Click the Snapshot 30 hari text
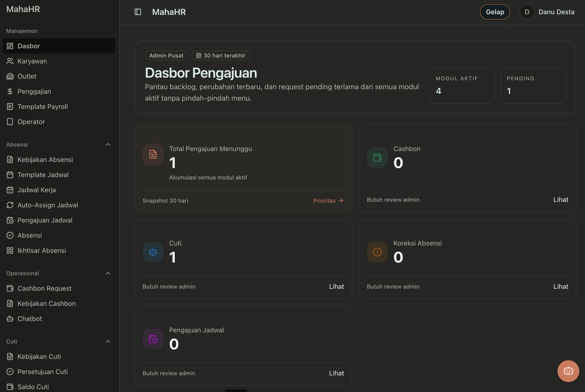 (165, 200)
